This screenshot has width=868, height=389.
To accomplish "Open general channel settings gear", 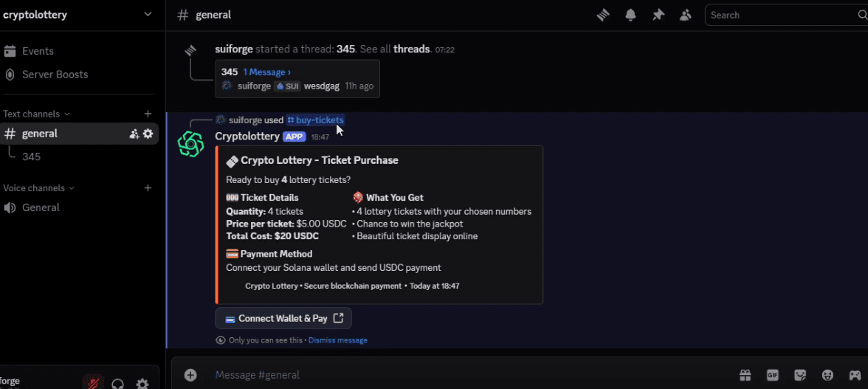I will pyautogui.click(x=148, y=134).
